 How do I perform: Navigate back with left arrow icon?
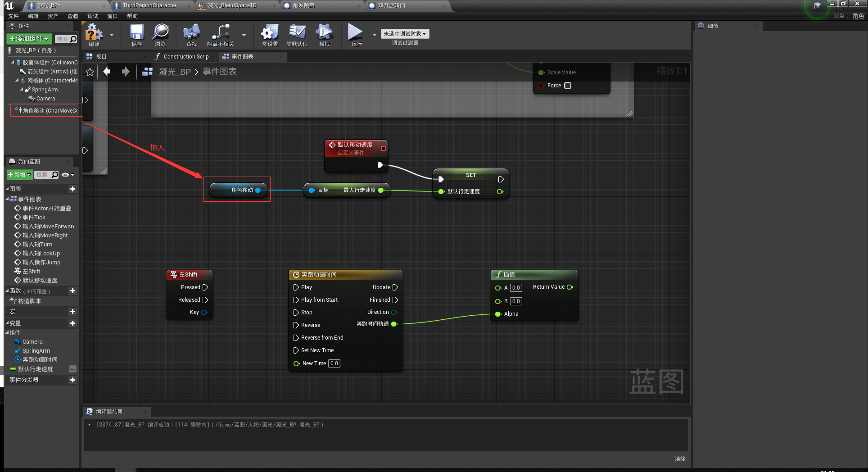click(107, 72)
